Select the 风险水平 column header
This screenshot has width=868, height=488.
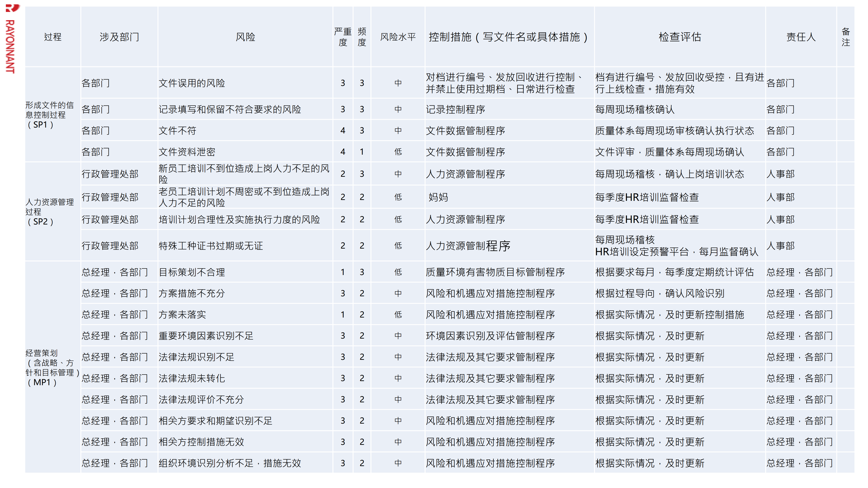(x=398, y=37)
